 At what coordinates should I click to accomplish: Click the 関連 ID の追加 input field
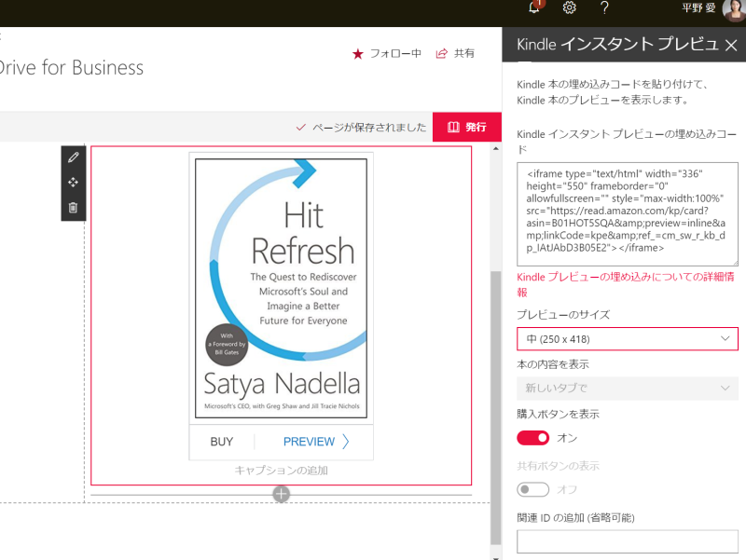628,541
